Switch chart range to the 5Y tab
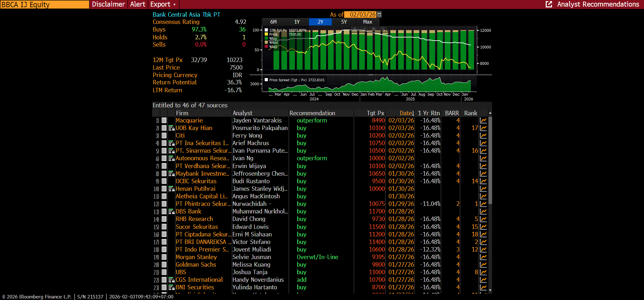Viewport: 644px width, 300px height. 344,22
